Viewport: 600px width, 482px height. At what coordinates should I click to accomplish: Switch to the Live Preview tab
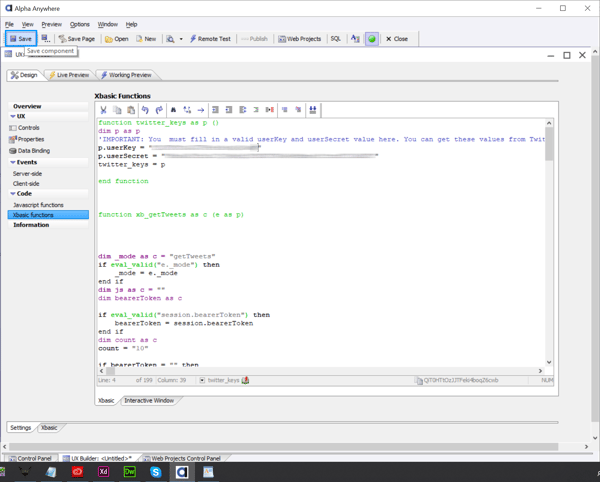(70, 75)
